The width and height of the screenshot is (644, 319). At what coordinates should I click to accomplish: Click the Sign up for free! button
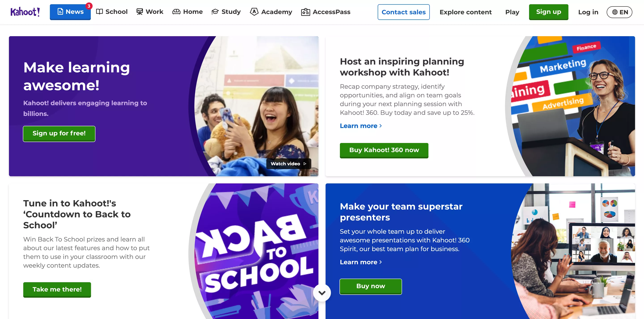tap(59, 134)
